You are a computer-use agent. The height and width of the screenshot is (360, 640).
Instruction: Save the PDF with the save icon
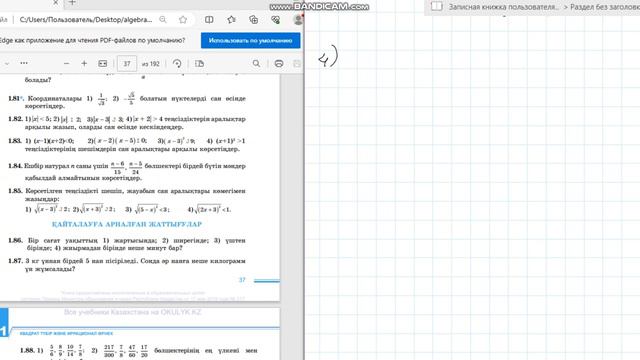(x=297, y=64)
